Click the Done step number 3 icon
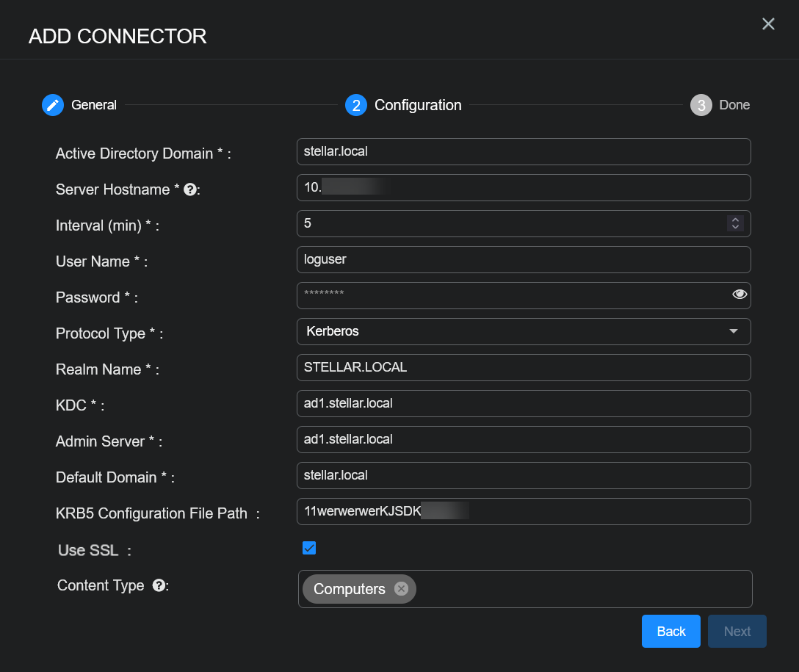Viewport: 799px width, 672px height. 701,105
